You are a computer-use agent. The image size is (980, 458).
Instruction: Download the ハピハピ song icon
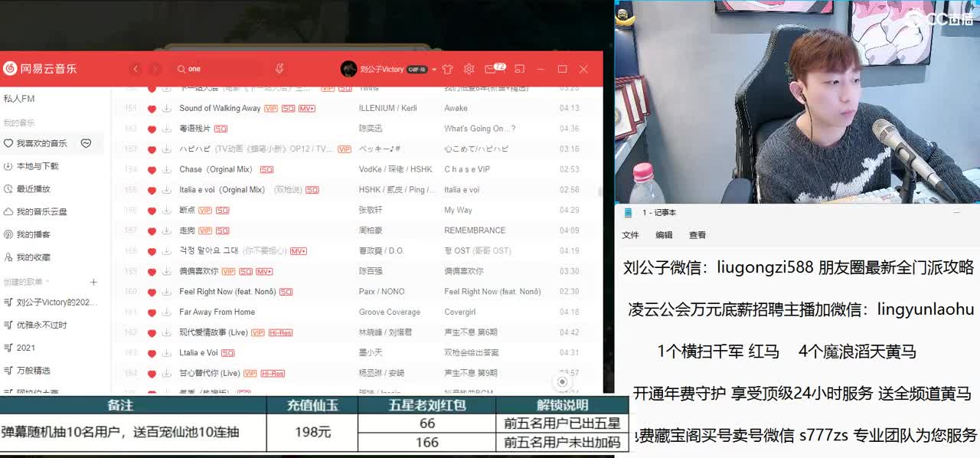pos(166,149)
